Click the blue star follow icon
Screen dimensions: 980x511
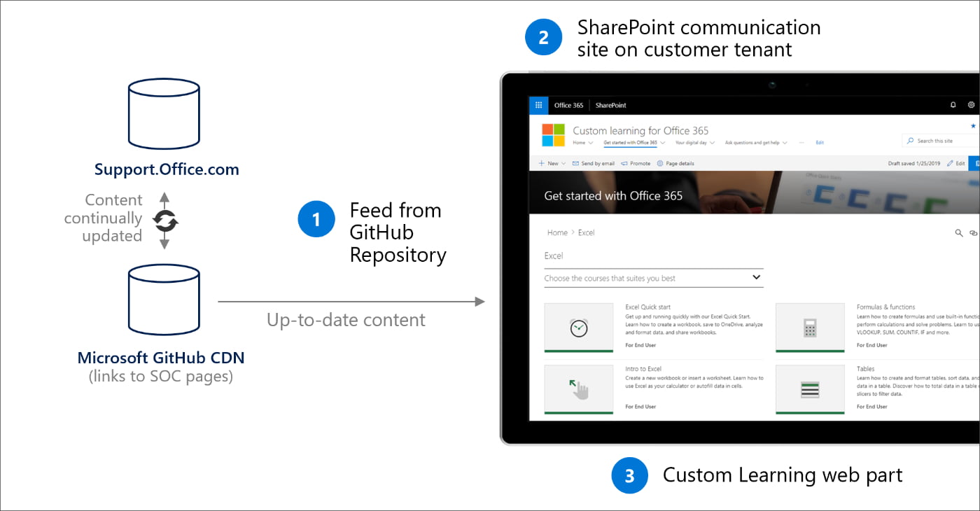(972, 126)
